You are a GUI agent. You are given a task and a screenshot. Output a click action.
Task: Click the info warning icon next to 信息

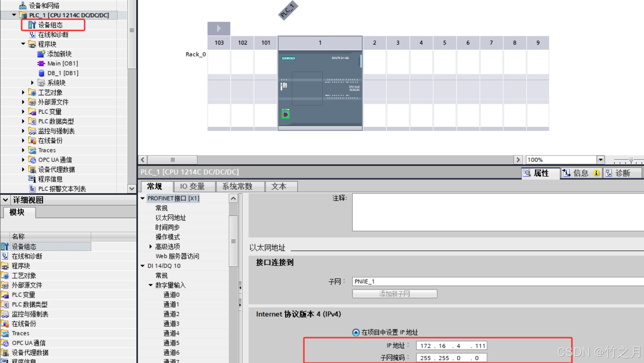click(x=596, y=173)
